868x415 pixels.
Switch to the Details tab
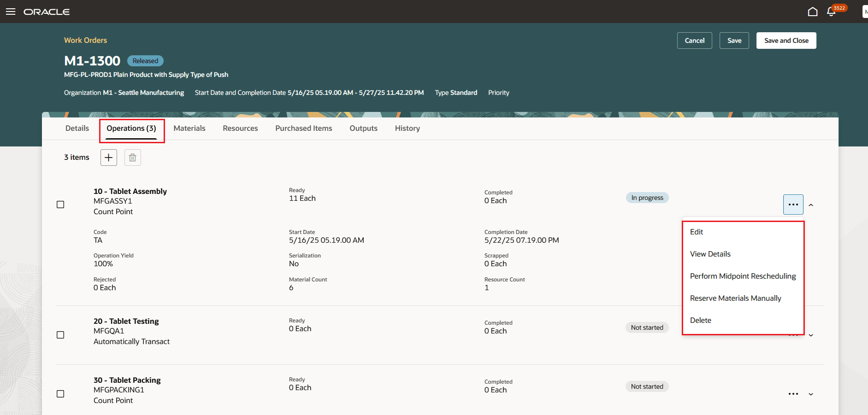click(77, 129)
